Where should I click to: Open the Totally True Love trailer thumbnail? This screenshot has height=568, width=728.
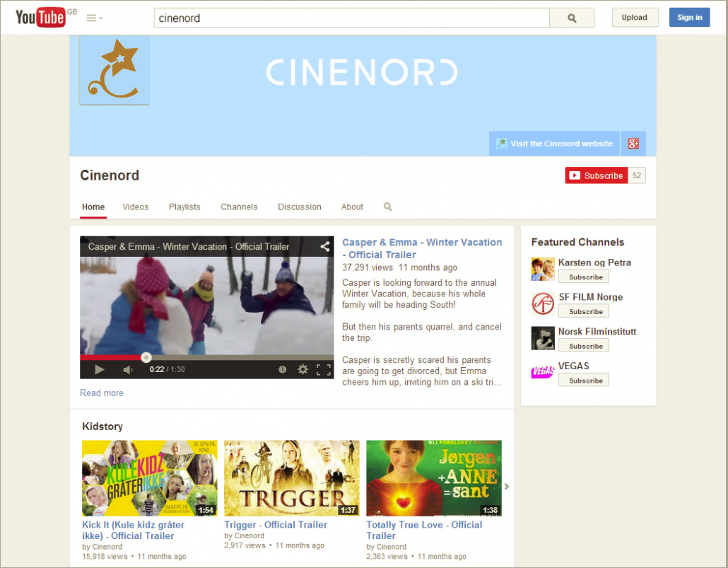(x=434, y=478)
